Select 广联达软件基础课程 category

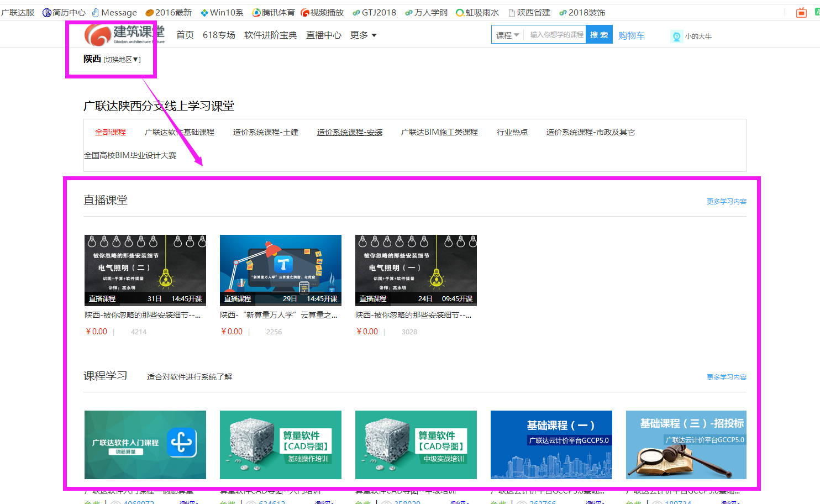tap(180, 132)
